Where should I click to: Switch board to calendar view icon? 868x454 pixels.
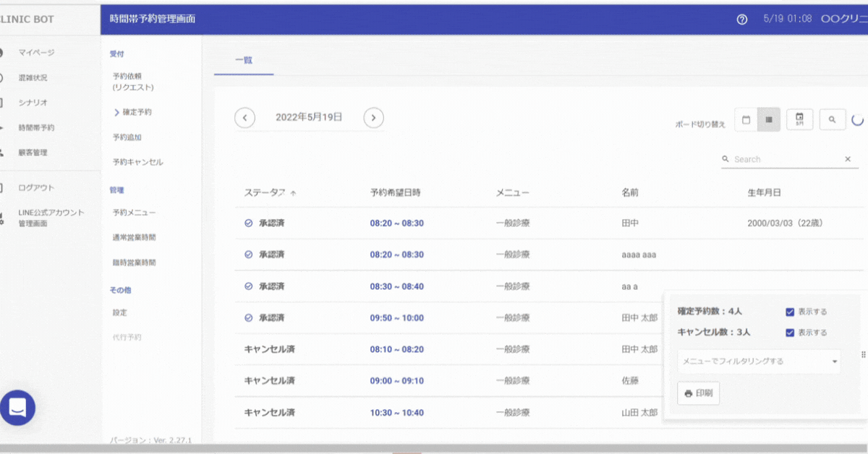pos(746,120)
